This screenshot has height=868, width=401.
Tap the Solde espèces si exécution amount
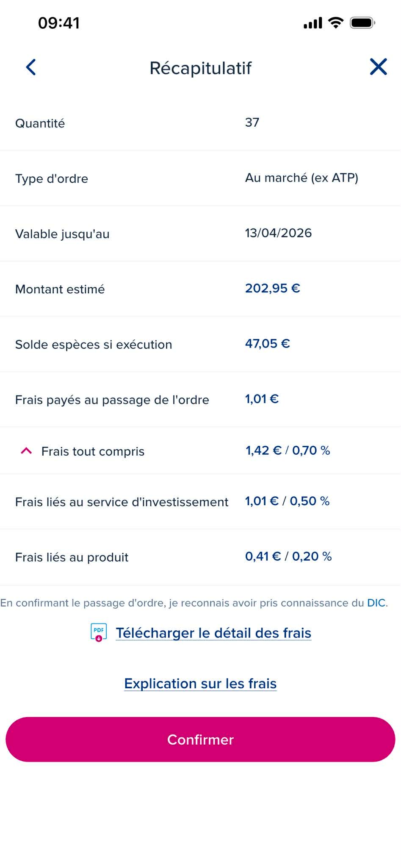coord(267,344)
